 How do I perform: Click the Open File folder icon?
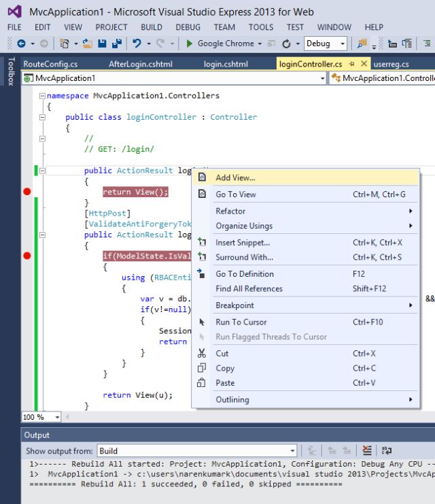87,44
